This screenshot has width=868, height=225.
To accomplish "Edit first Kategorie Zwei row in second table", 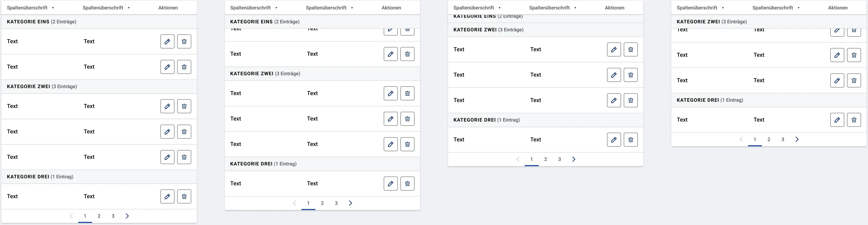I will [391, 94].
